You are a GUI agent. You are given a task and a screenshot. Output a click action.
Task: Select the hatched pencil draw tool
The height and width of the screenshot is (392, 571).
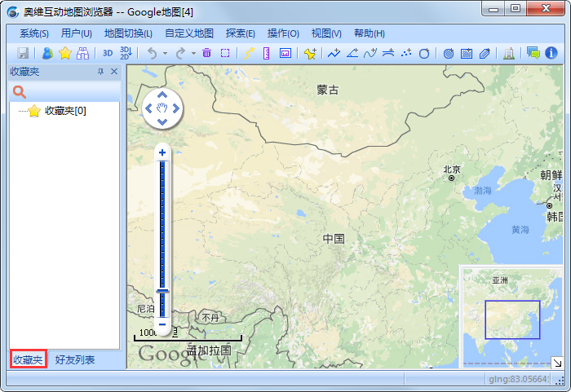(x=485, y=53)
